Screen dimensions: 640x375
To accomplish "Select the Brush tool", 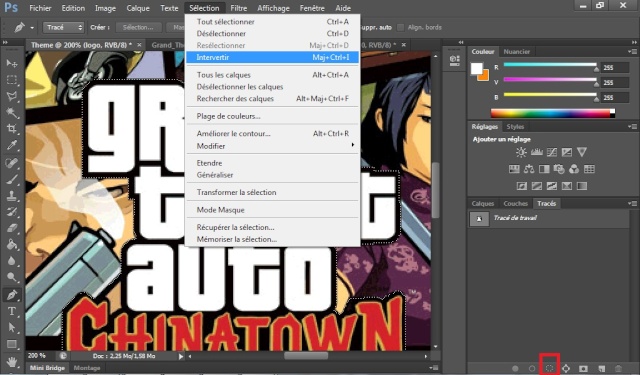I will click(x=12, y=179).
